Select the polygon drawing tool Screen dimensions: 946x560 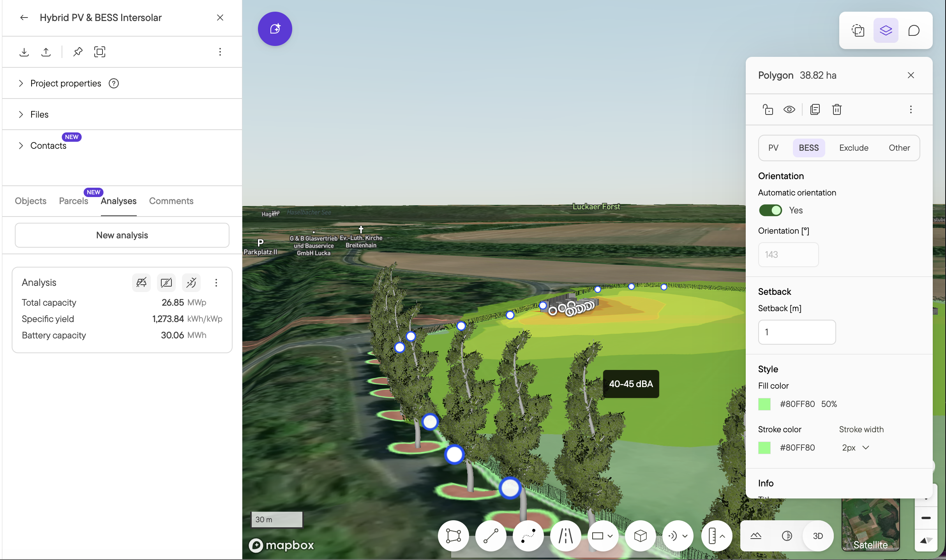(x=454, y=536)
